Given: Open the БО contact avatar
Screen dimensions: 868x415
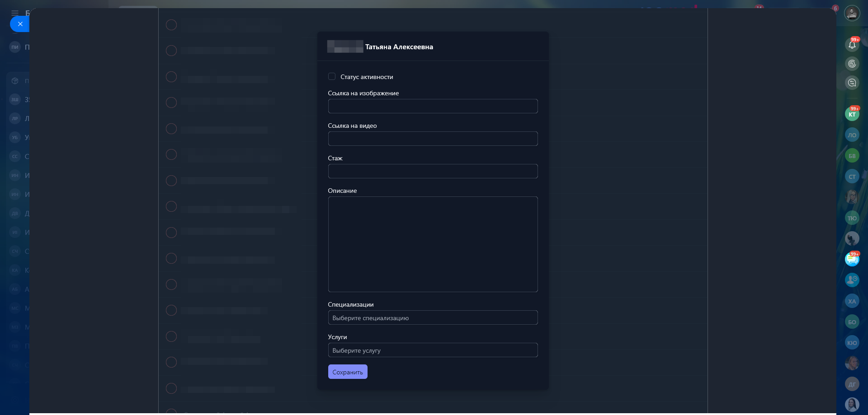Looking at the screenshot, I should click(x=852, y=322).
